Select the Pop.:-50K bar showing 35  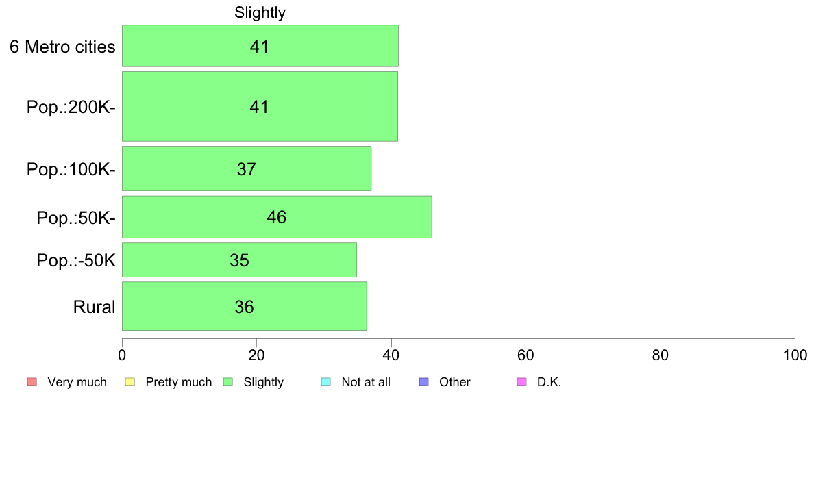point(239,260)
